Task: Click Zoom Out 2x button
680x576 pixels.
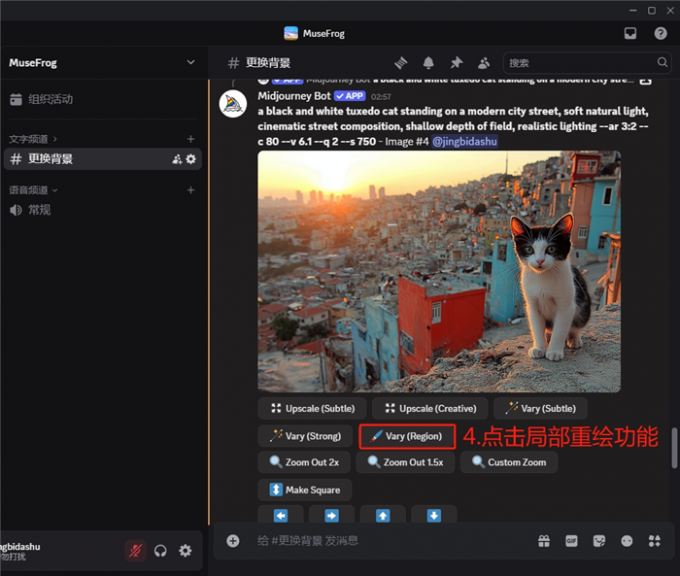Action: pyautogui.click(x=304, y=462)
